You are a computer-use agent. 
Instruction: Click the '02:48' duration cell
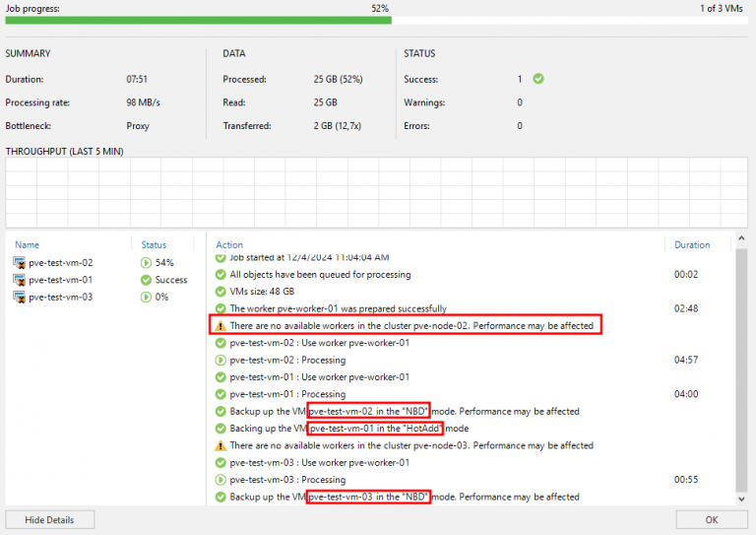click(686, 308)
